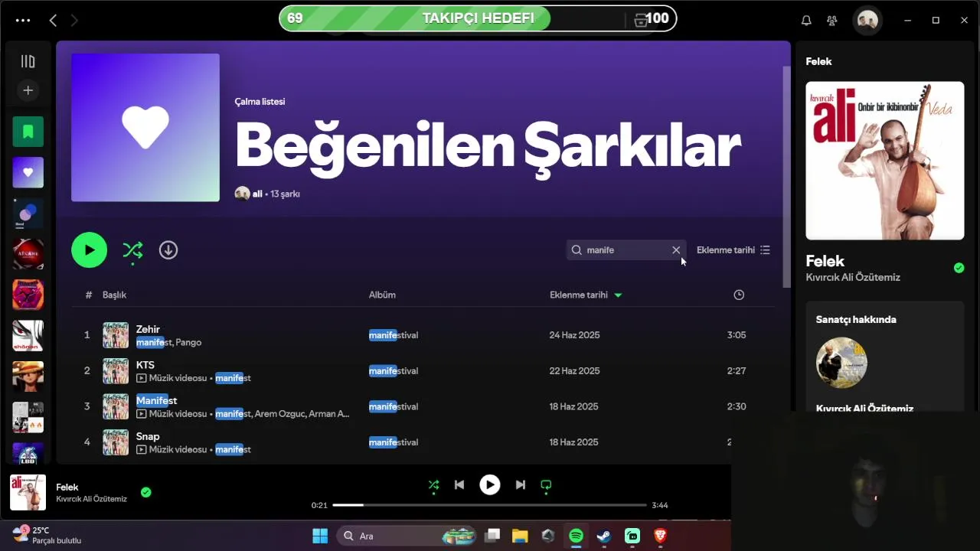
Task: Open Sanatçı hakkında artist photo
Action: pyautogui.click(x=841, y=363)
